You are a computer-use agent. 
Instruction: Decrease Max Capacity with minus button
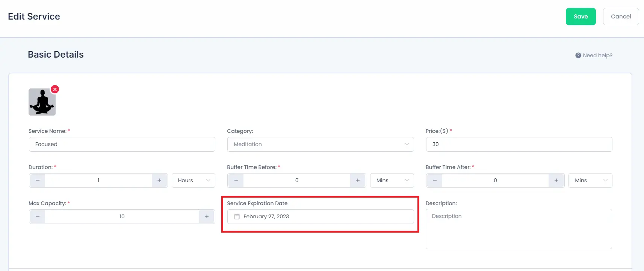pyautogui.click(x=38, y=216)
